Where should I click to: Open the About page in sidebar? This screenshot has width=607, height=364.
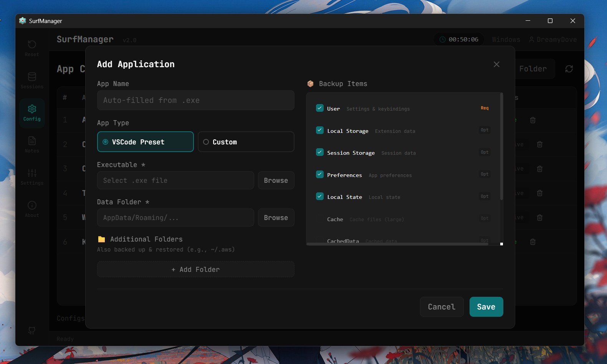(32, 209)
